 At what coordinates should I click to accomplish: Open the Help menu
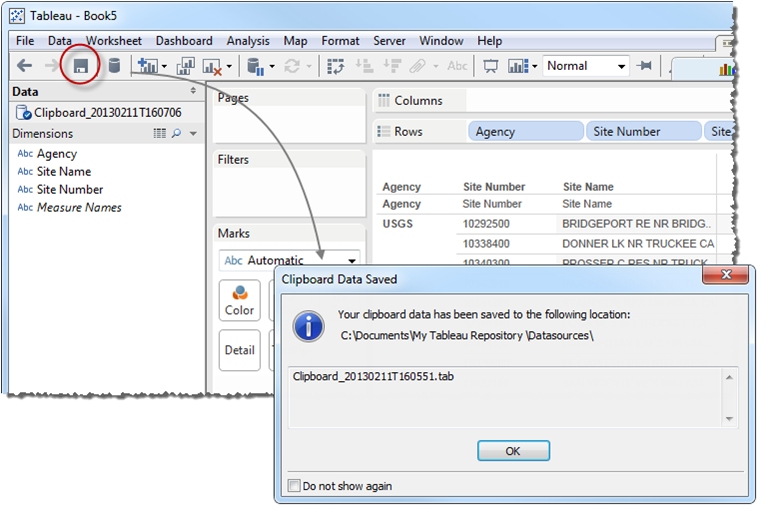(489, 41)
